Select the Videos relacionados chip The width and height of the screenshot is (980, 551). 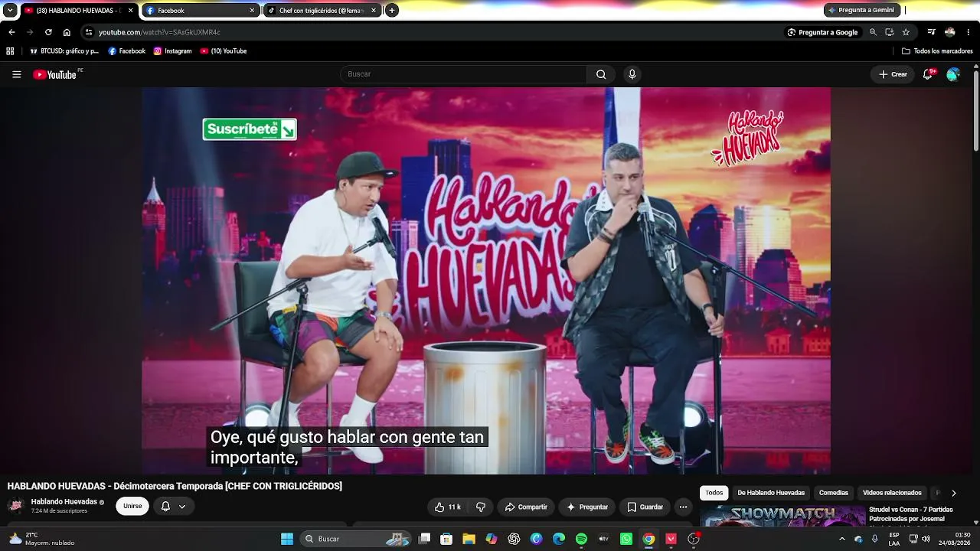coord(892,493)
